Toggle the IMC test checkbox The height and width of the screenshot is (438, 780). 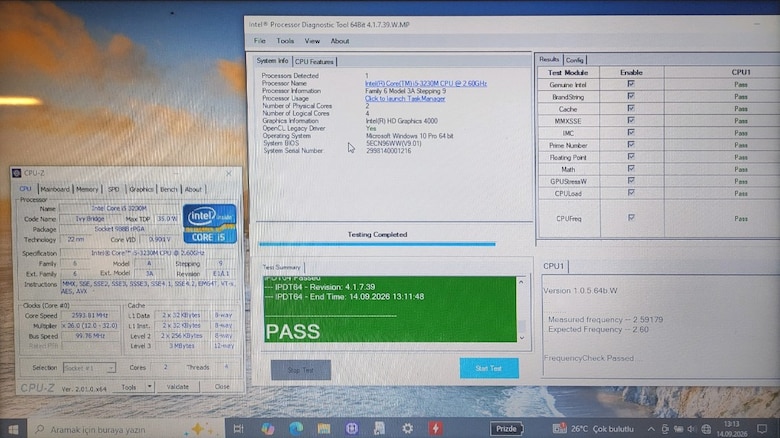point(631,132)
